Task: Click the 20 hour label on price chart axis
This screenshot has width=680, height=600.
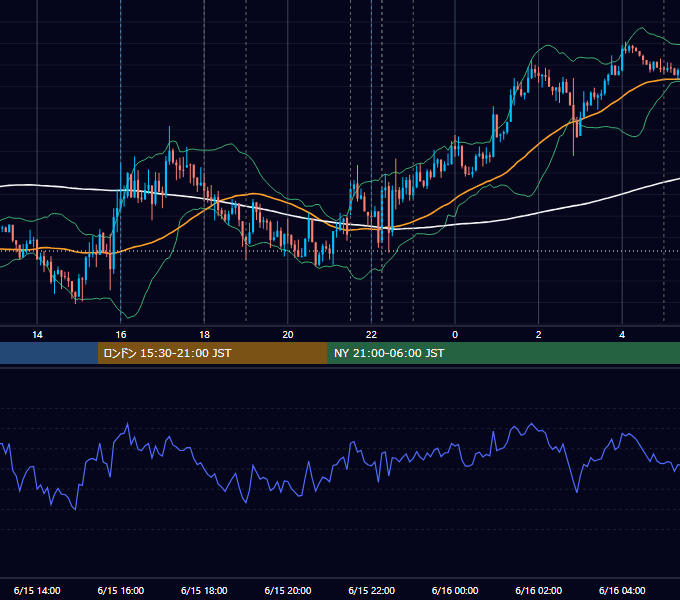Action: click(288, 335)
